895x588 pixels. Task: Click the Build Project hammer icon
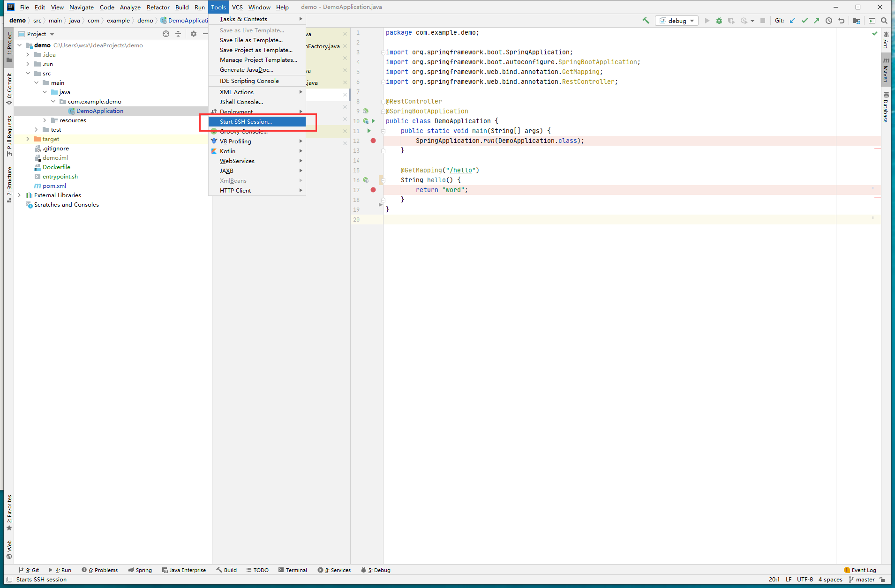[646, 21]
